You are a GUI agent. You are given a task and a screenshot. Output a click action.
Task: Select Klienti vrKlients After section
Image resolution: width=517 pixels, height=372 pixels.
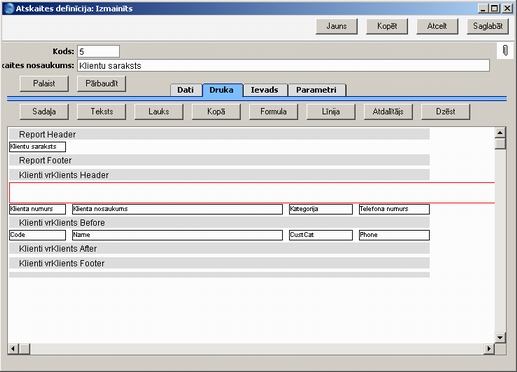click(219, 249)
